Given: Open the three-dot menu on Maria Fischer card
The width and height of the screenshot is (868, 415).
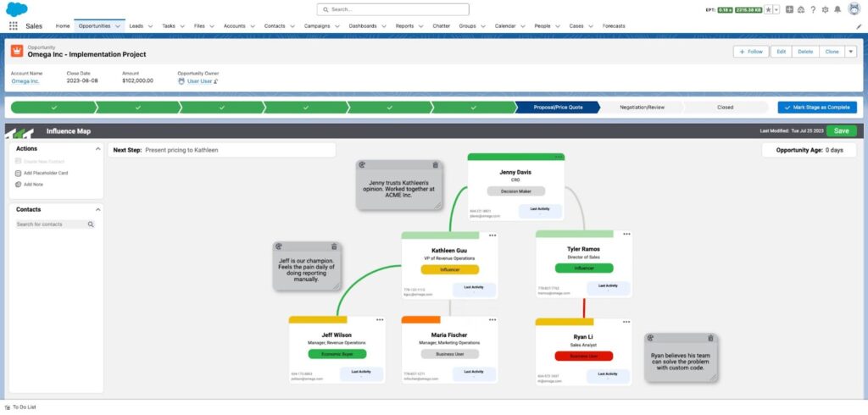Looking at the screenshot, I should (492, 320).
